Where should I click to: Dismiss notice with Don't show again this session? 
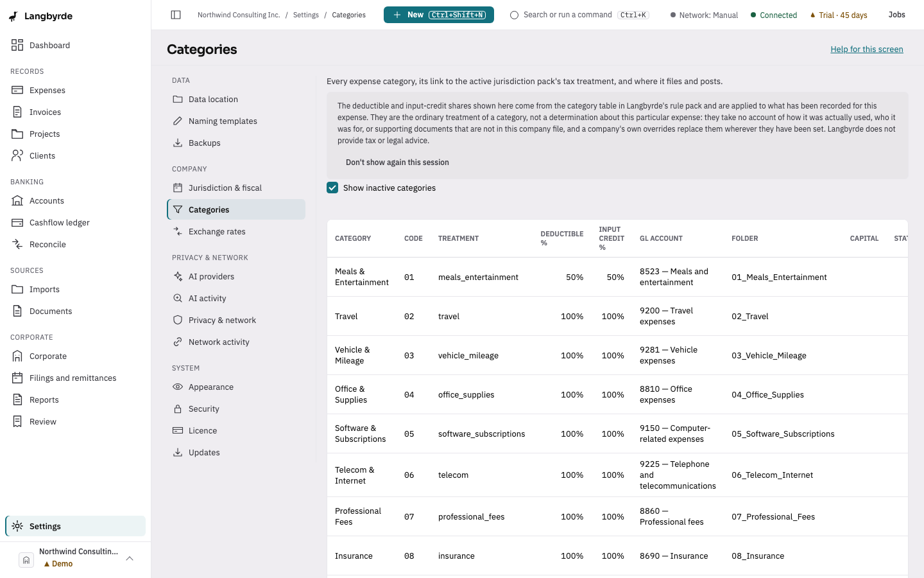tap(397, 162)
